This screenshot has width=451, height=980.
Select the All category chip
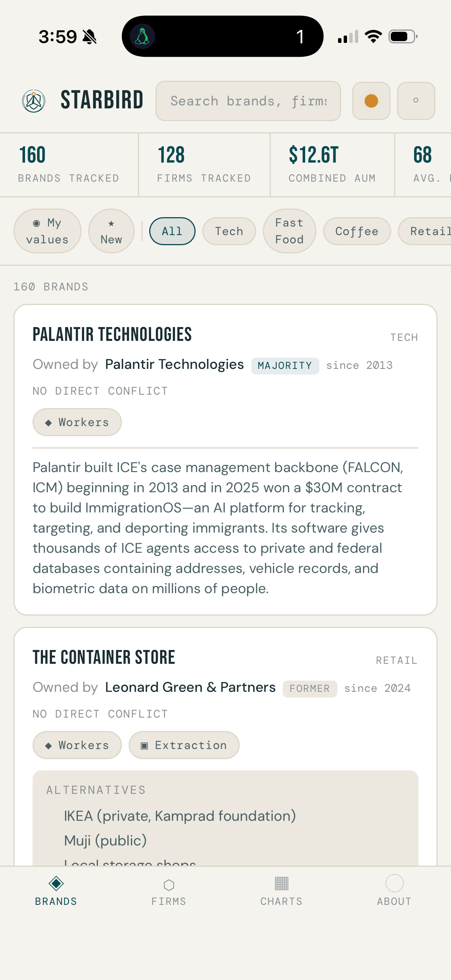[x=172, y=231]
